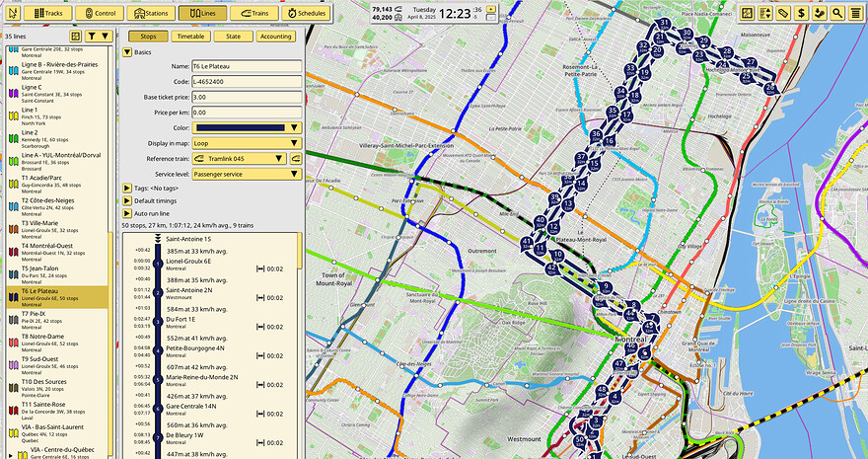This screenshot has height=459, width=868.
Task: Click the zoom-to-fit lines icon beside '35 lines'
Action: coord(76,37)
